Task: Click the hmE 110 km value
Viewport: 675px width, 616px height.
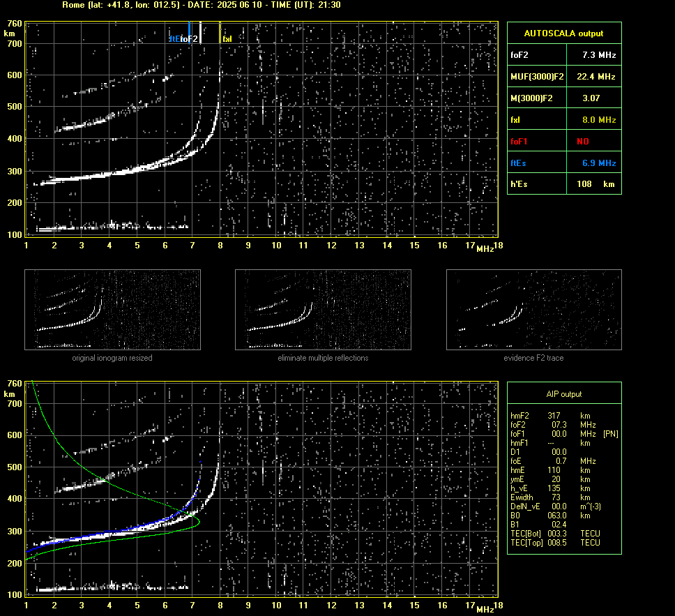Action: click(x=568, y=470)
